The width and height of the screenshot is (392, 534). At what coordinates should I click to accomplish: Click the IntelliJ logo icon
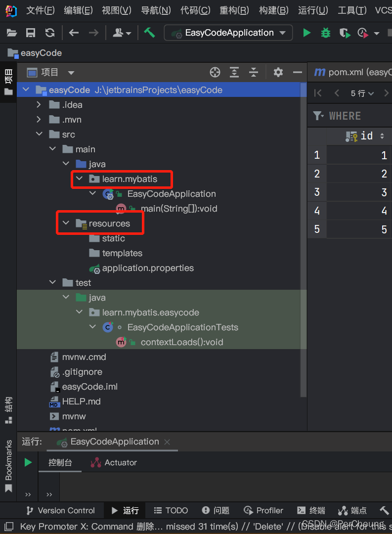click(11, 10)
